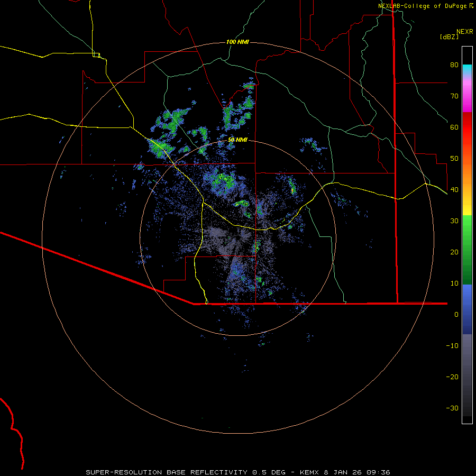Click the -30 value on reflectivity scale
The width and height of the screenshot is (476, 476).
(452, 408)
